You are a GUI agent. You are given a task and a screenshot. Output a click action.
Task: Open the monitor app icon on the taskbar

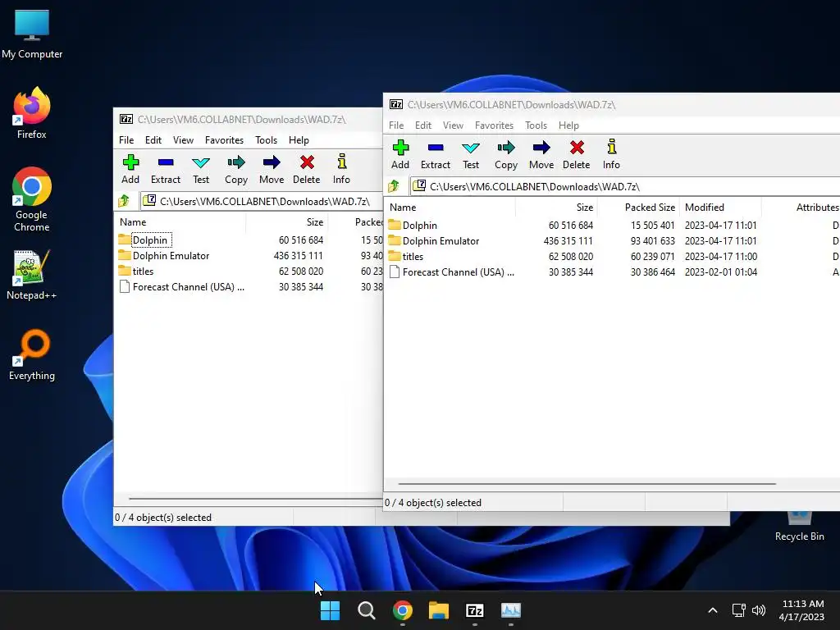pos(510,610)
